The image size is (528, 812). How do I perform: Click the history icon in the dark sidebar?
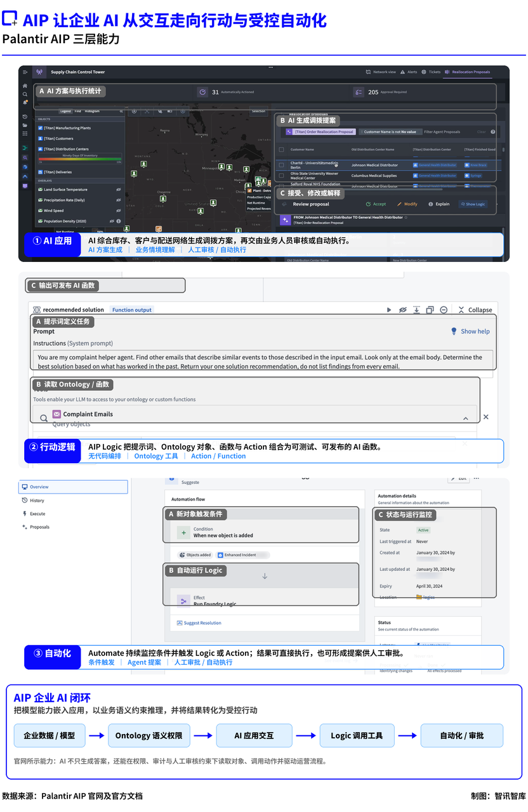[25, 117]
